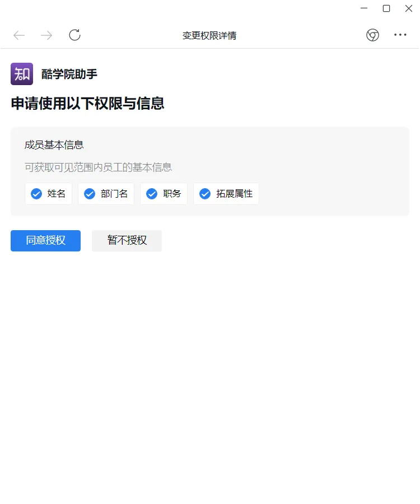Maximize the window
The height and width of the screenshot is (504, 420).
386,8
